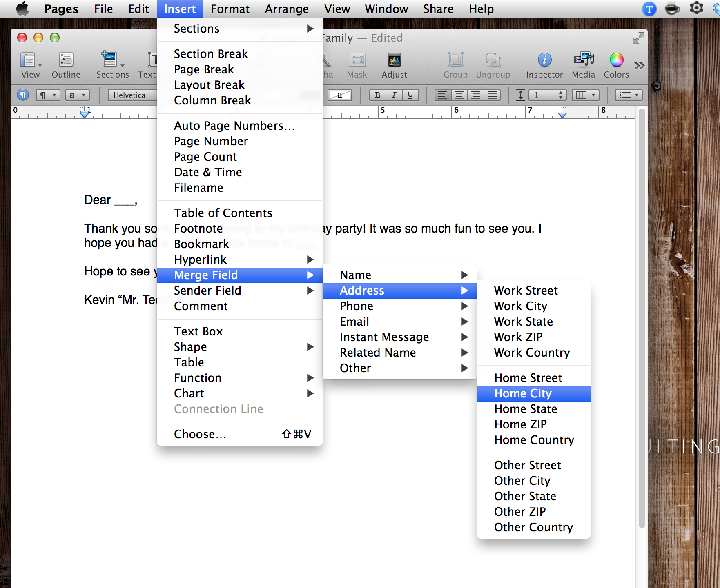Insert a Comment
720x588 pixels.
(240, 306)
